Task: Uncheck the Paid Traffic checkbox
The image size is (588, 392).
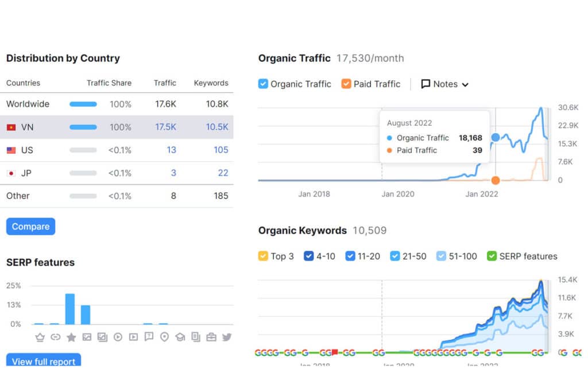Action: (x=346, y=84)
